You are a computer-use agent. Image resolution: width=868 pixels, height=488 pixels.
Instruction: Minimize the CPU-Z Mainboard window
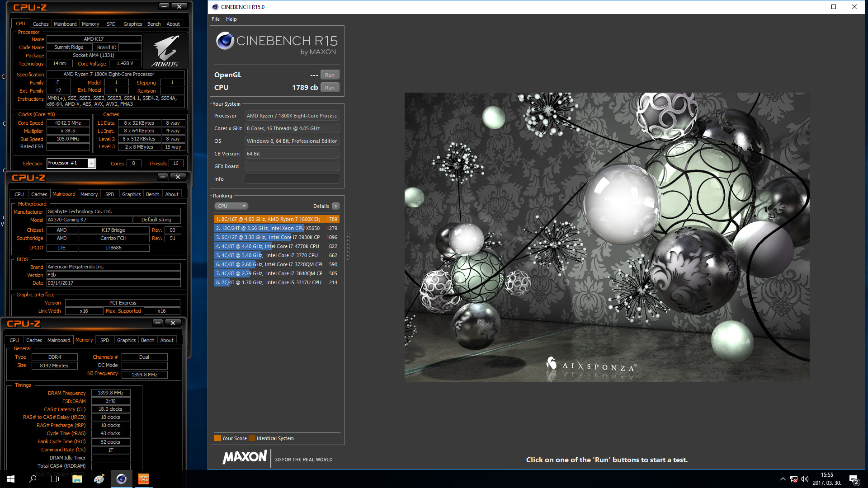coord(163,177)
